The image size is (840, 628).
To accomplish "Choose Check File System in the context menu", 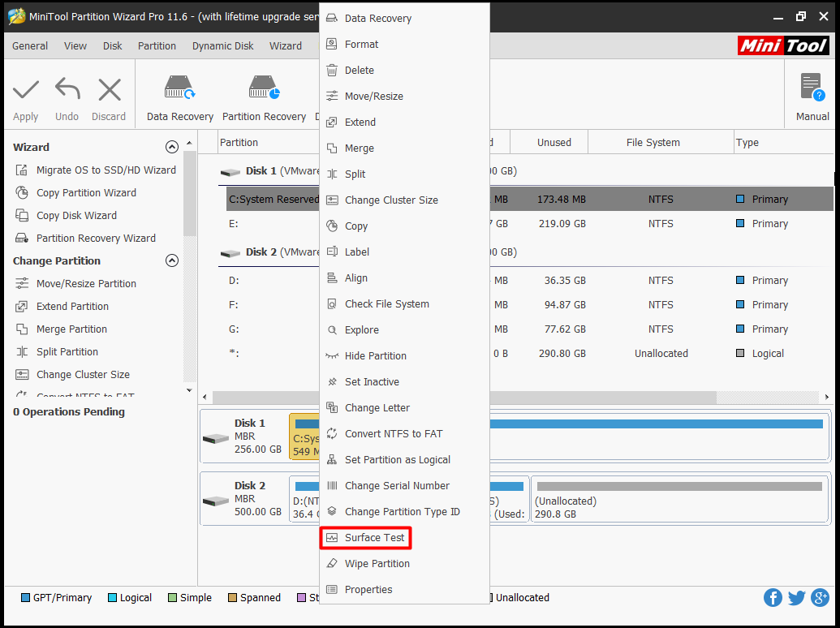I will coord(404,304).
